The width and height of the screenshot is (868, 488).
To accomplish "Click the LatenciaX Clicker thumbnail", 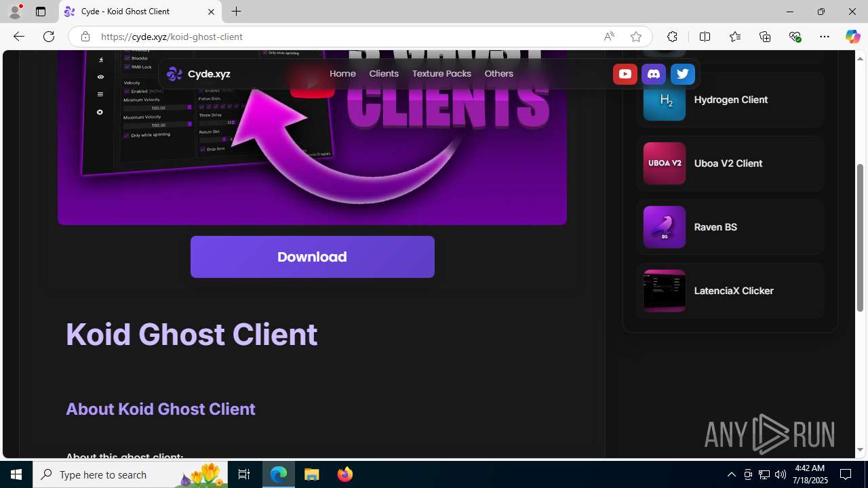I will click(664, 291).
